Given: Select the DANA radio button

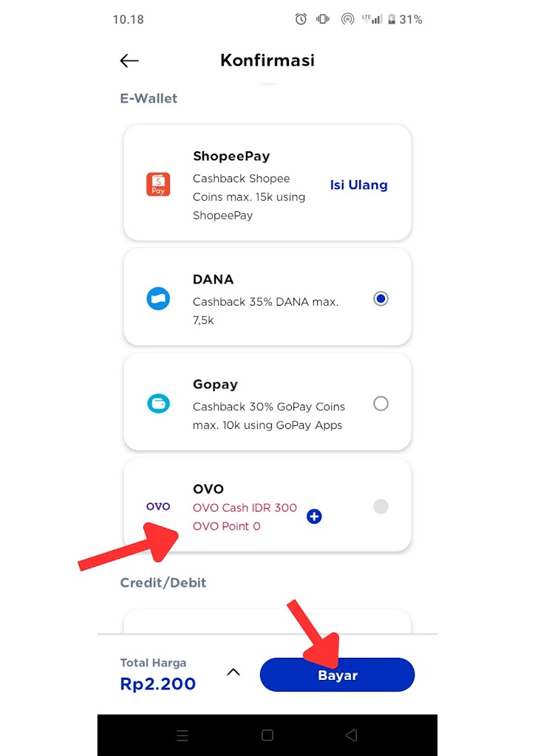Looking at the screenshot, I should tap(381, 299).
